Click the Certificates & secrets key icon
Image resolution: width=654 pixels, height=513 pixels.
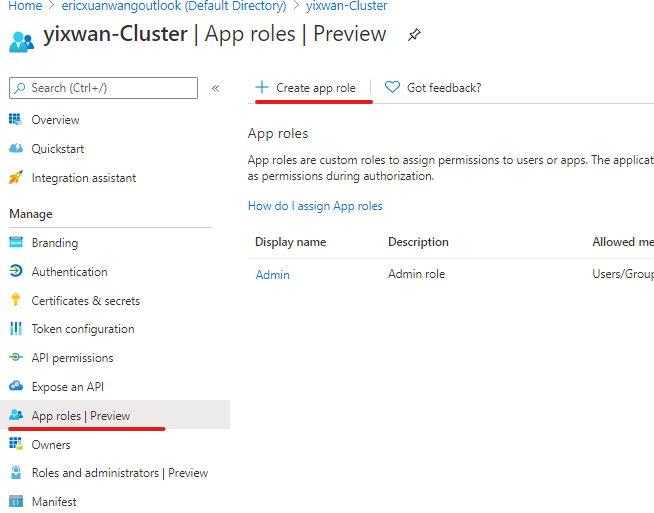point(16,300)
